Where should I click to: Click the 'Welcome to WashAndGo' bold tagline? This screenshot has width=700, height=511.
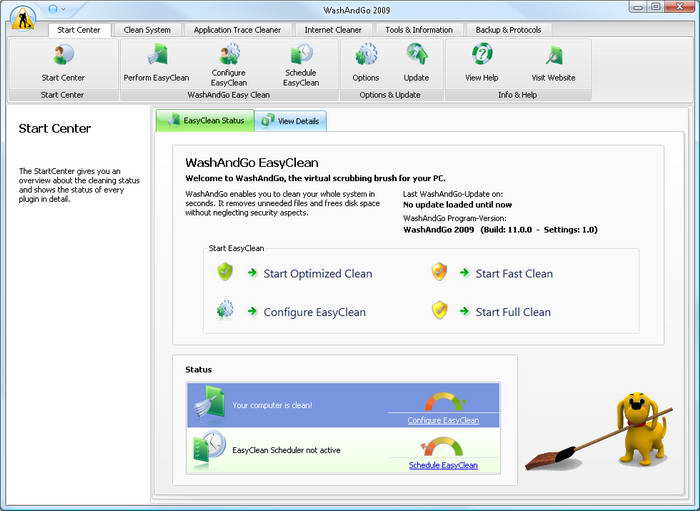click(315, 178)
